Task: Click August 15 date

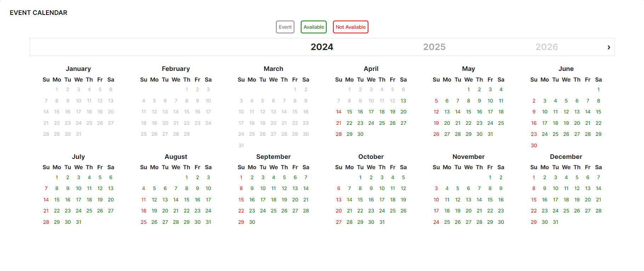Action: pos(187,200)
